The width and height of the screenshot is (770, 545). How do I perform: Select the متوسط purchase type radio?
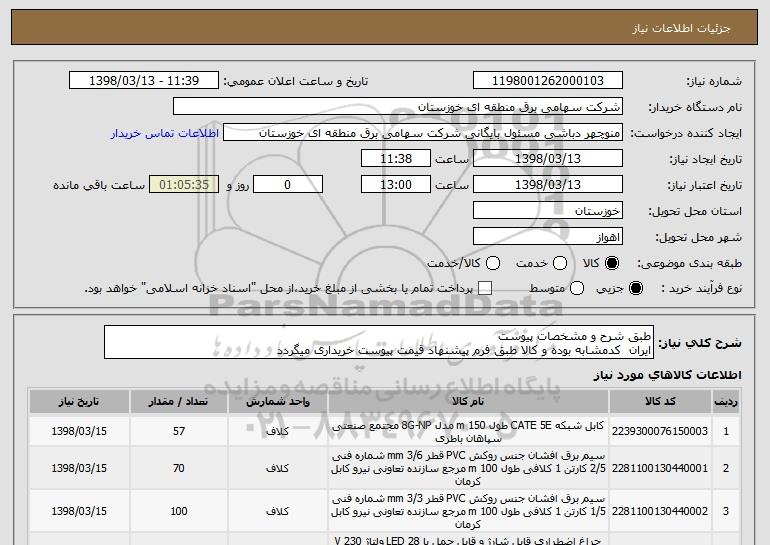click(x=577, y=289)
